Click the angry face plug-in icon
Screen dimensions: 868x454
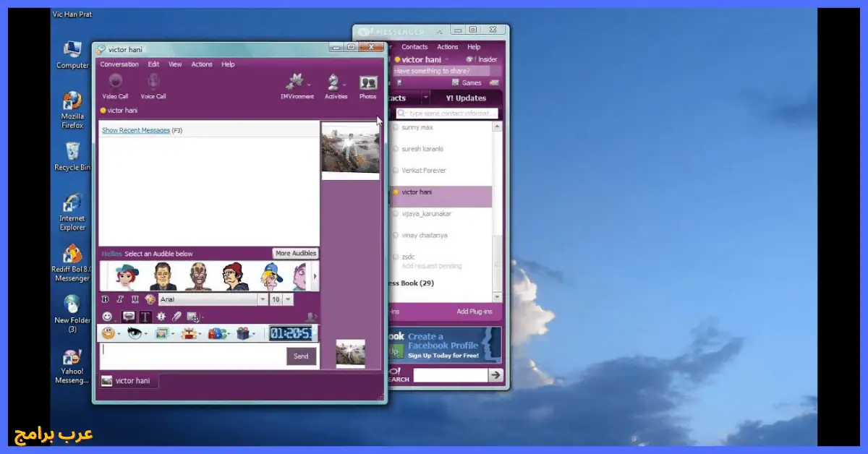[x=189, y=333]
